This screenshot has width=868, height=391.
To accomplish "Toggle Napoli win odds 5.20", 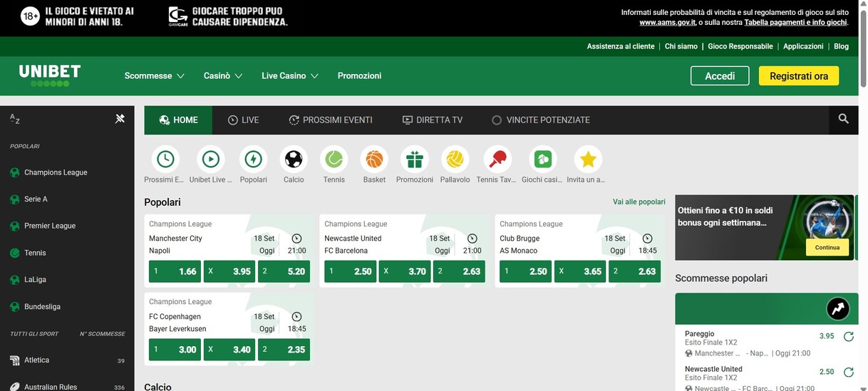I will pos(284,271).
